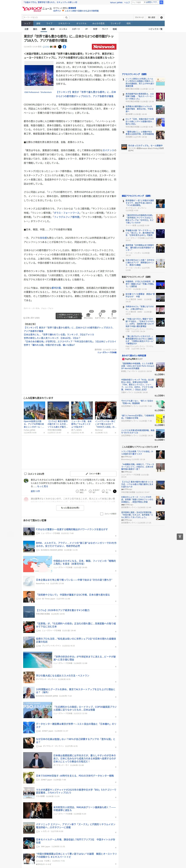
Task: Click the ログイン link
Action: pyautogui.click(x=57, y=11)
